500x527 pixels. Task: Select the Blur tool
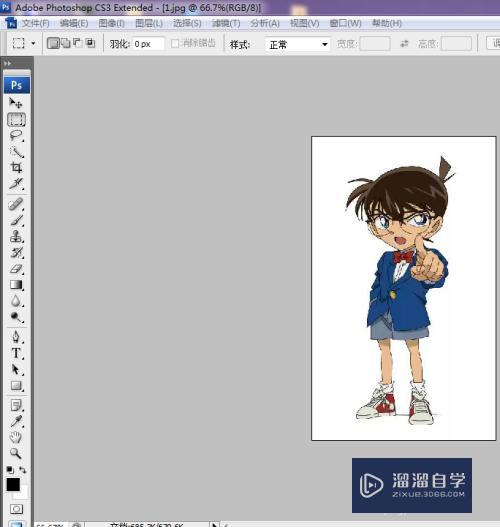point(16,301)
